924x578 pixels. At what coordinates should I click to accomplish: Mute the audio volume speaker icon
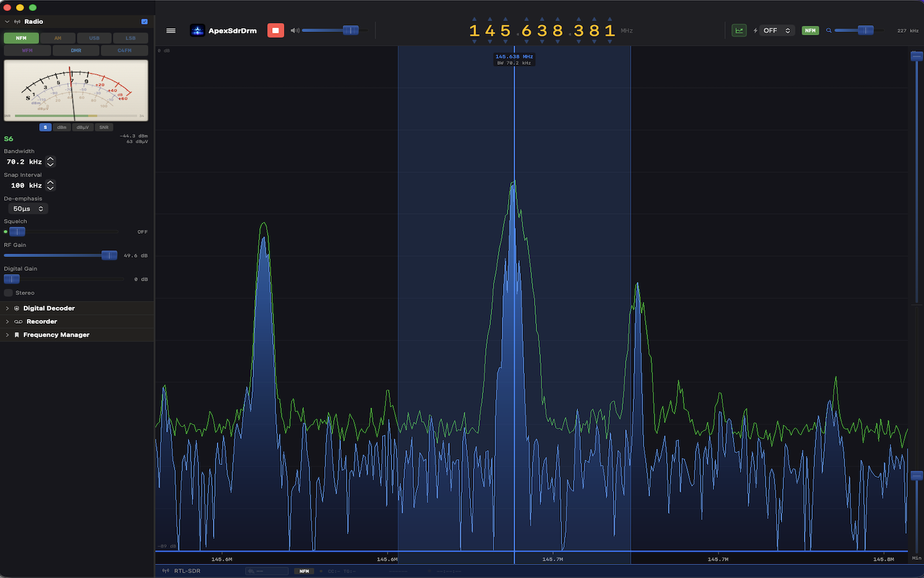[295, 30]
